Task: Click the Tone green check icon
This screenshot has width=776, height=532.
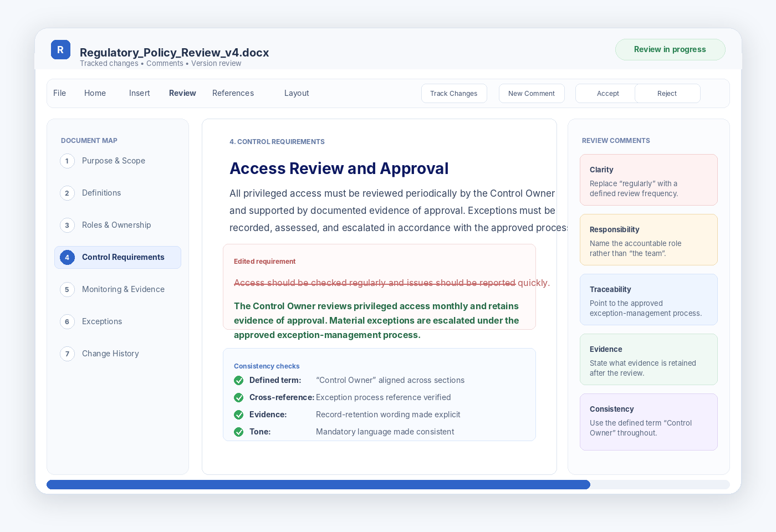Action: coord(239,432)
